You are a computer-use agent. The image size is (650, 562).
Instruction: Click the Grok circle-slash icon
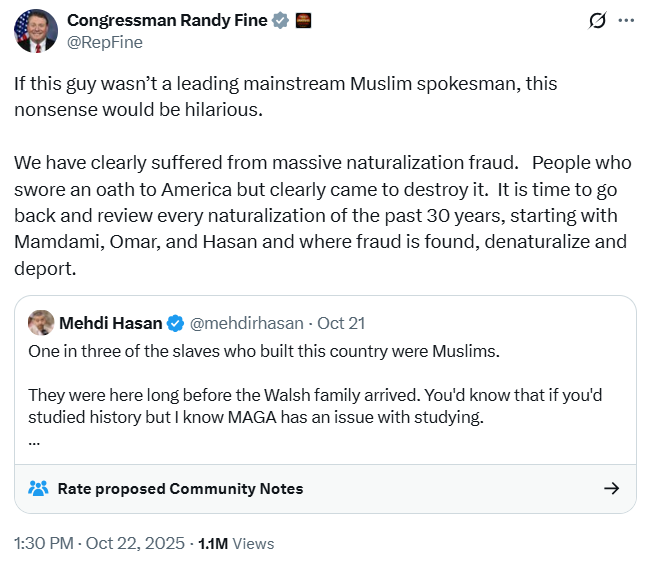598,20
